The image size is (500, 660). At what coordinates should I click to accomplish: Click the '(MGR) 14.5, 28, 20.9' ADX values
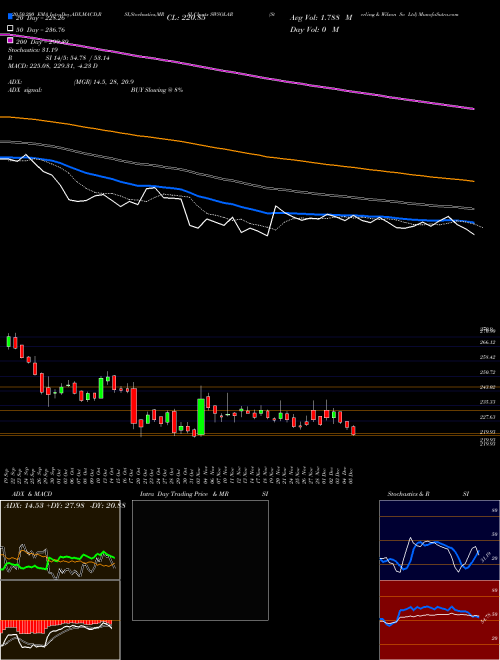(x=104, y=82)
